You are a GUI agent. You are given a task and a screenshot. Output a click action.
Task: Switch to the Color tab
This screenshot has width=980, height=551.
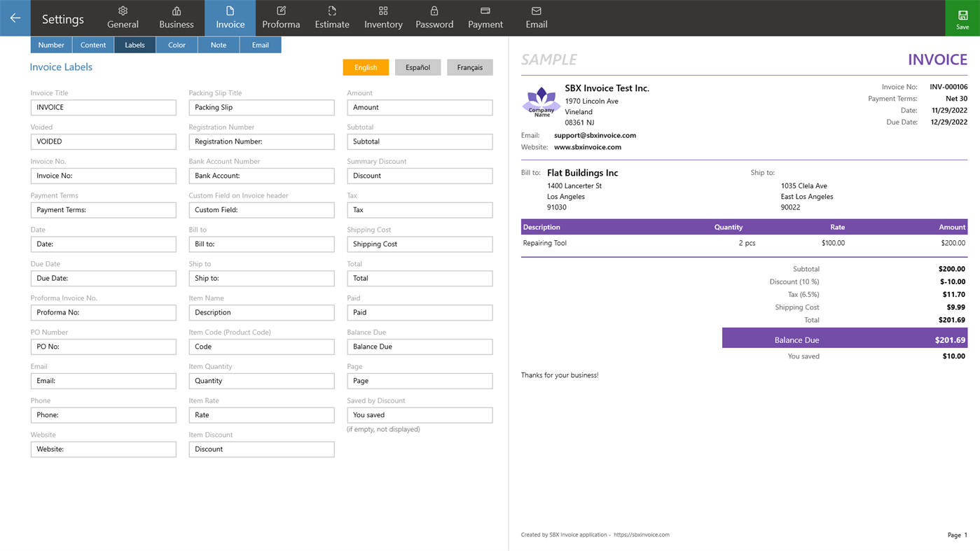tap(177, 44)
